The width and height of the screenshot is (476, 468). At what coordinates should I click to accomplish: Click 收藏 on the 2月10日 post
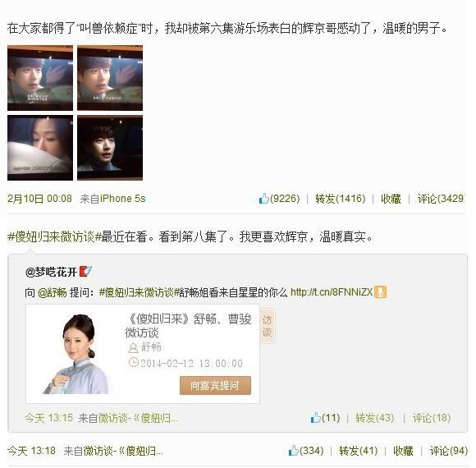(391, 199)
